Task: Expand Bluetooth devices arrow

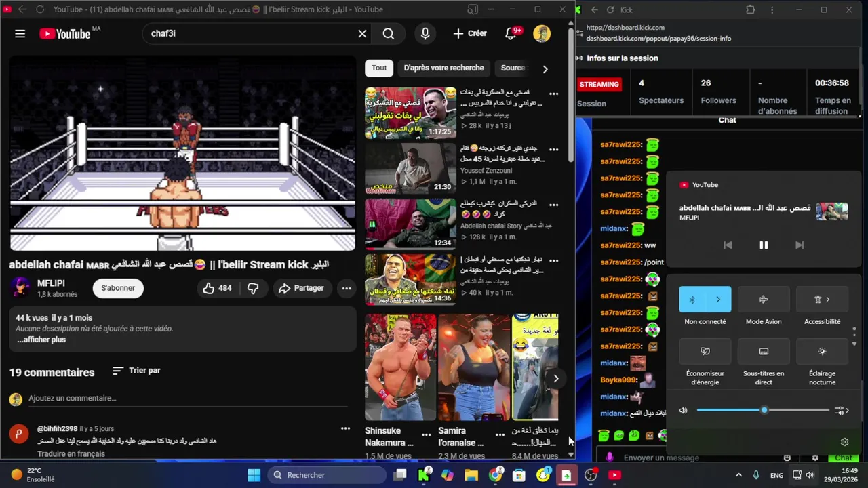Action: [x=718, y=299]
